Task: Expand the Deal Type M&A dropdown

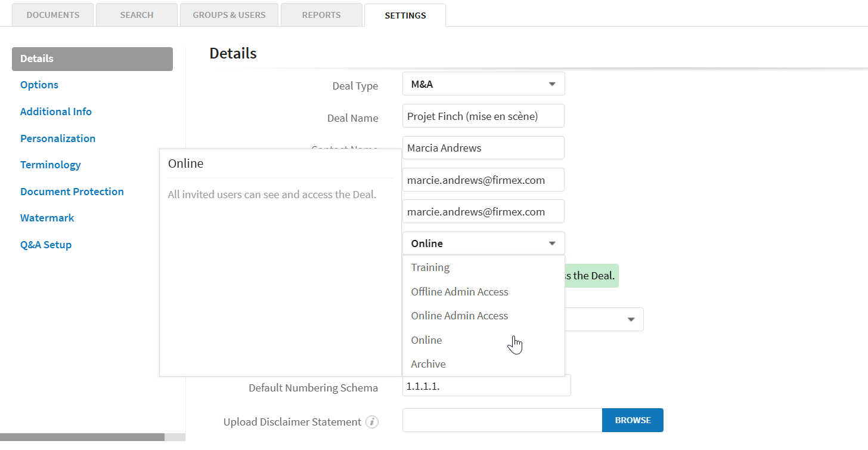Action: coord(483,84)
